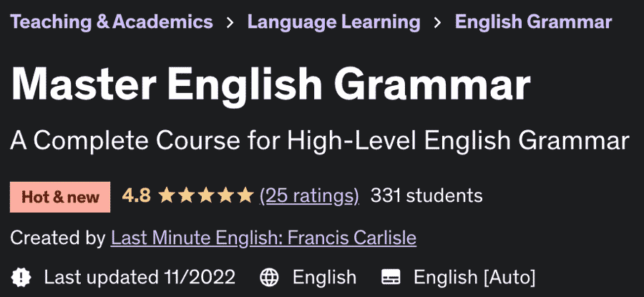Viewport: 644px width, 297px height.
Task: Go to Language Learning category
Action: click(334, 21)
